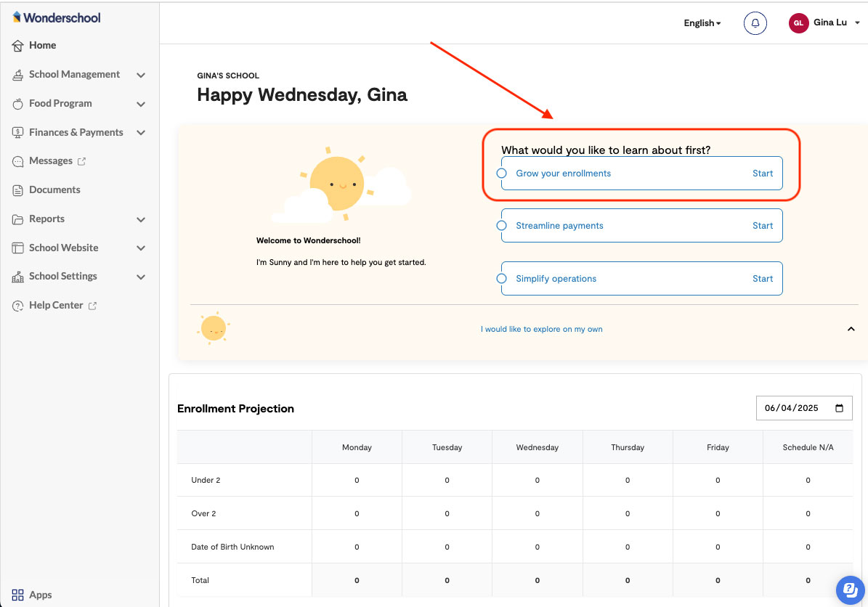
Task: Select the Streamline payments radio button
Action: pyautogui.click(x=501, y=226)
